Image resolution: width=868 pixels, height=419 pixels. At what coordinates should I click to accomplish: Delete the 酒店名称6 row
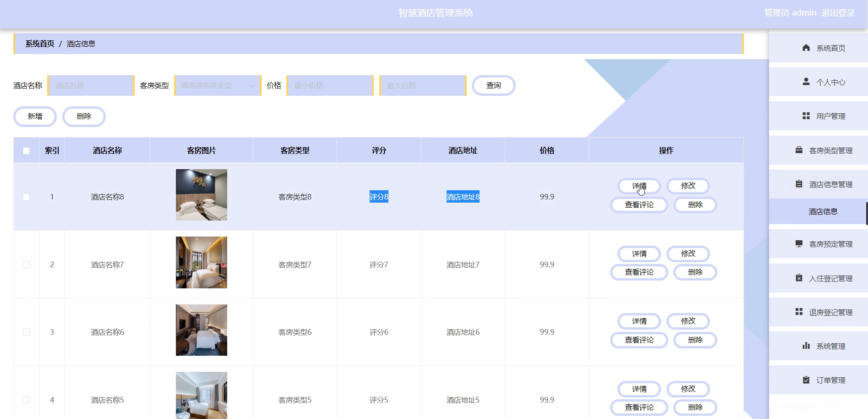click(695, 340)
